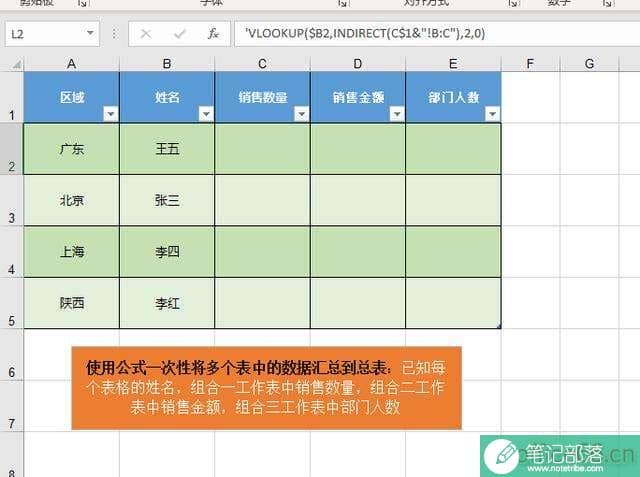Select row 7 header
The height and width of the screenshot is (477, 640).
[x=12, y=406]
